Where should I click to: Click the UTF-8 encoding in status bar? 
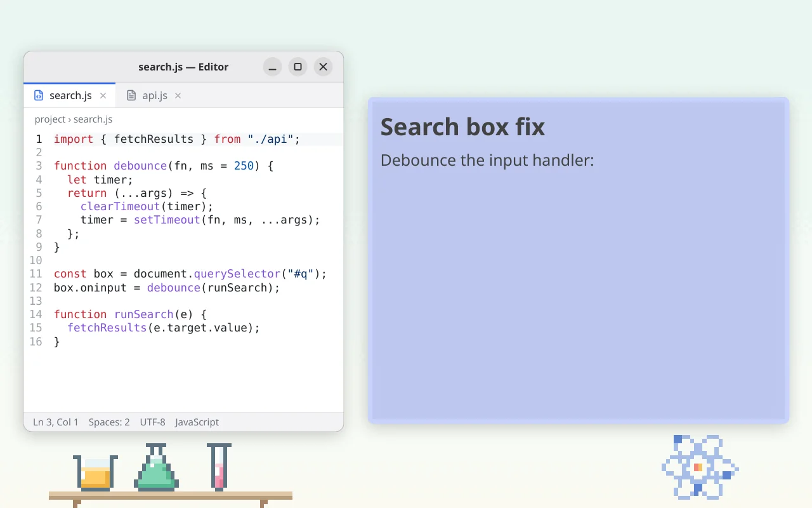(152, 422)
